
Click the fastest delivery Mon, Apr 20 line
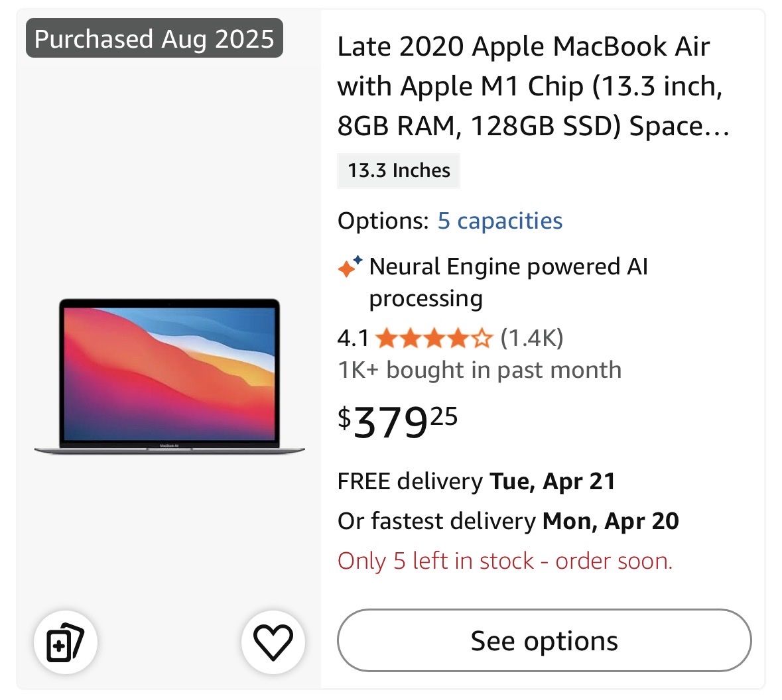(508, 521)
